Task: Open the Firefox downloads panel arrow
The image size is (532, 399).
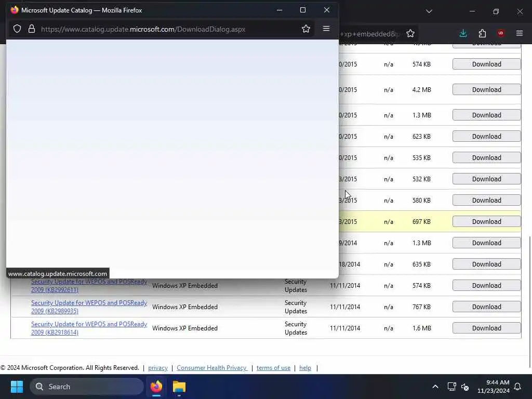Action: click(463, 33)
